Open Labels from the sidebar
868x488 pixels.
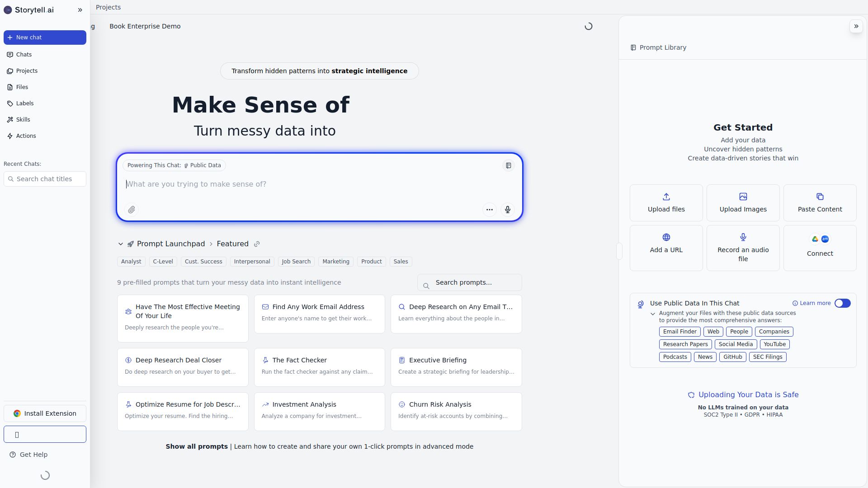(24, 103)
